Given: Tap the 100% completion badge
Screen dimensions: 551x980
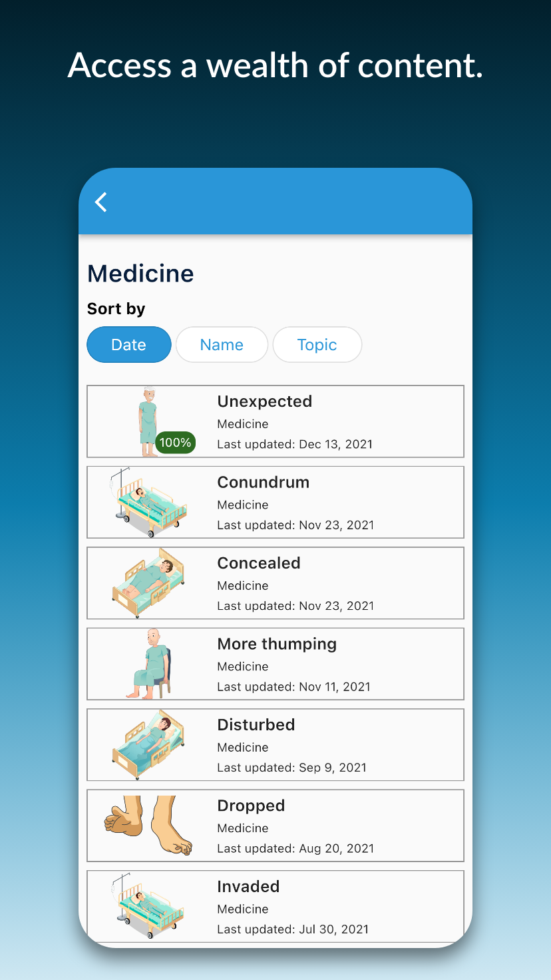Looking at the screenshot, I should tap(175, 442).
